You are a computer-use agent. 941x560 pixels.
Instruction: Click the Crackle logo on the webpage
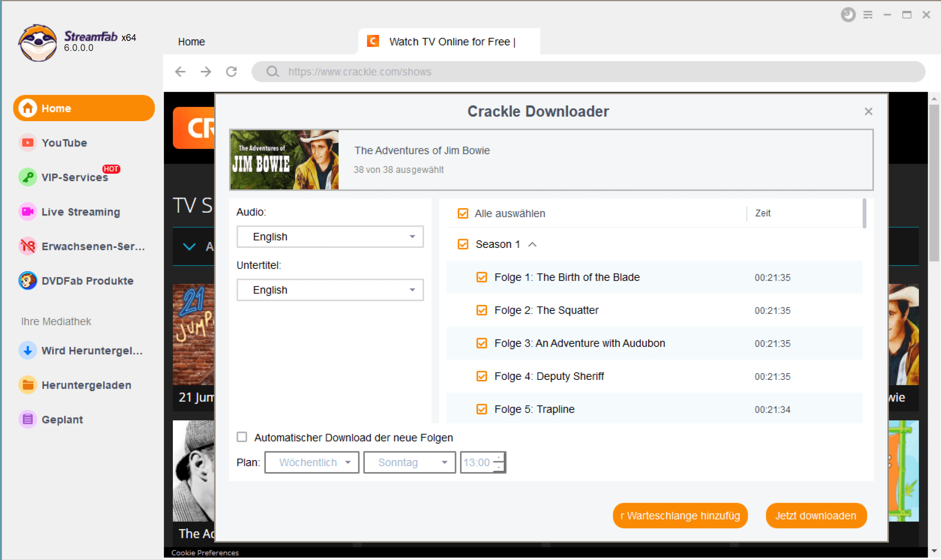[194, 128]
